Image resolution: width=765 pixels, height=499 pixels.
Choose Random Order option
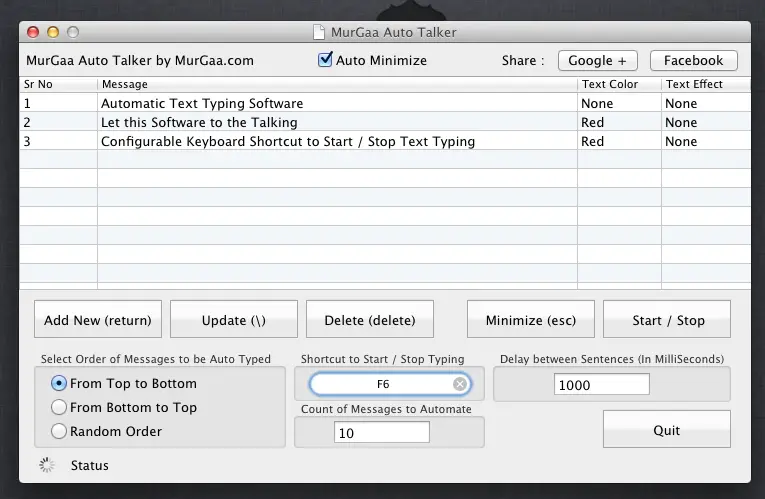tap(60, 431)
